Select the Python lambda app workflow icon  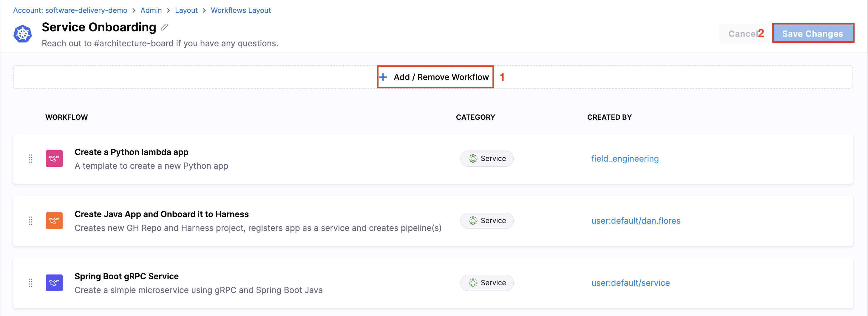(54, 158)
